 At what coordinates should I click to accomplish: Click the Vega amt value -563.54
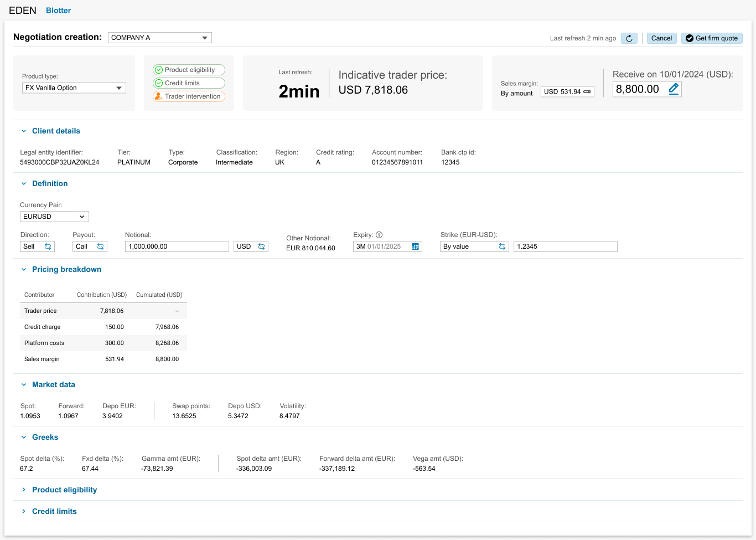tap(424, 469)
